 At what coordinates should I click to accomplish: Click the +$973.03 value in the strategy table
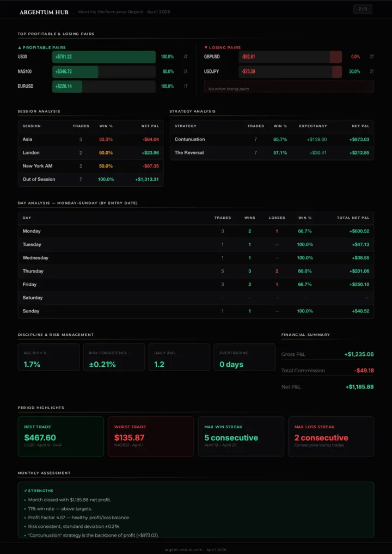(x=359, y=139)
